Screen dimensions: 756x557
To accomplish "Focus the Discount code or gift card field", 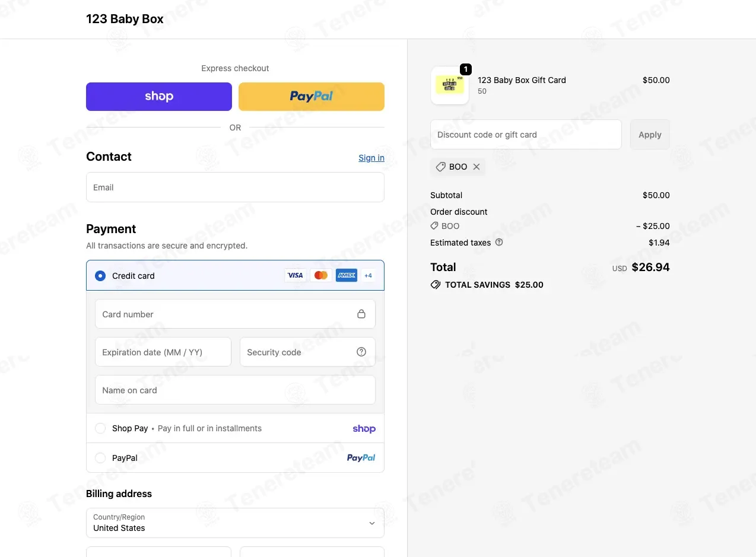I will click(526, 135).
